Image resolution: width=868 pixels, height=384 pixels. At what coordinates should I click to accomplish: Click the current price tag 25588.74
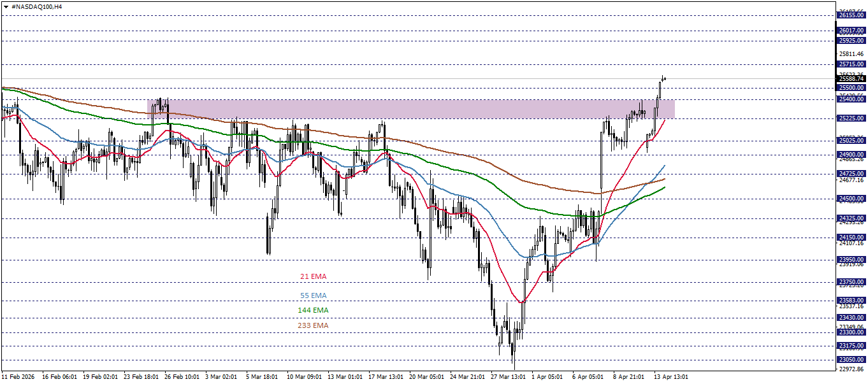(851, 79)
